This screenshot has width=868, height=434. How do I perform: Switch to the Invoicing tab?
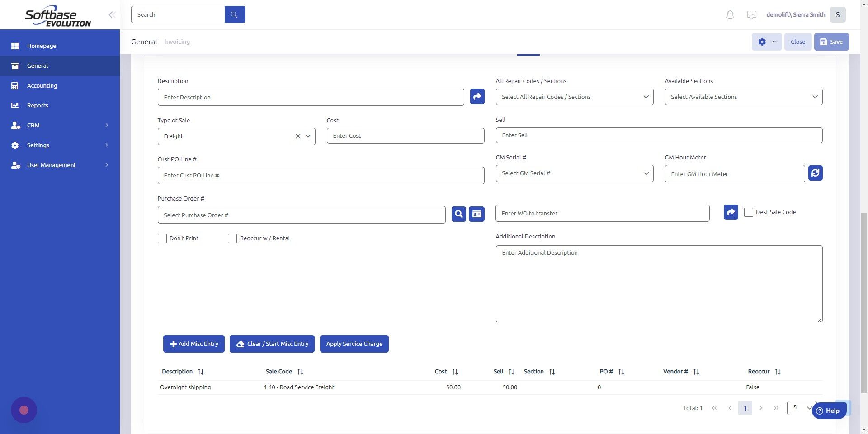177,42
